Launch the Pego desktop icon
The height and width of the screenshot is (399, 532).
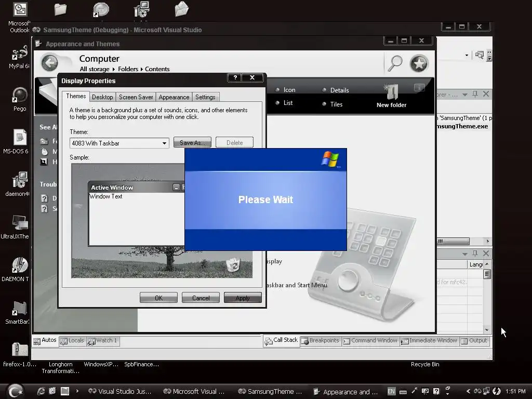click(20, 99)
